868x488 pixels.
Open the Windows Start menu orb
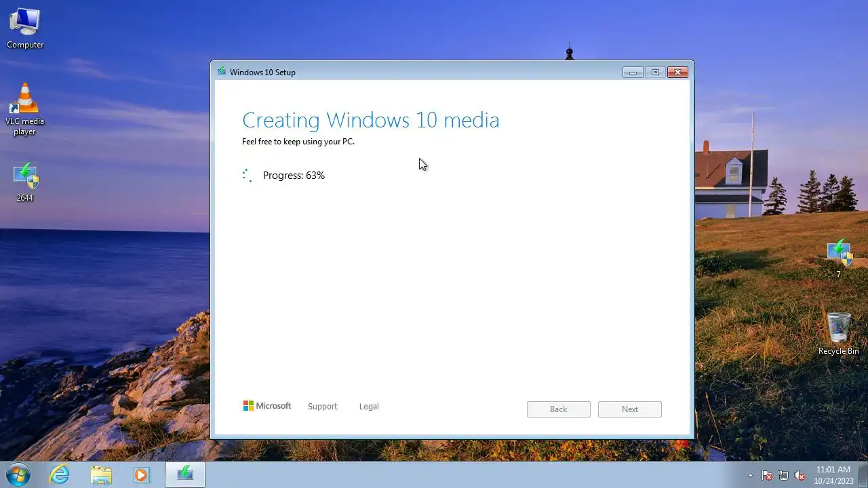(x=18, y=474)
